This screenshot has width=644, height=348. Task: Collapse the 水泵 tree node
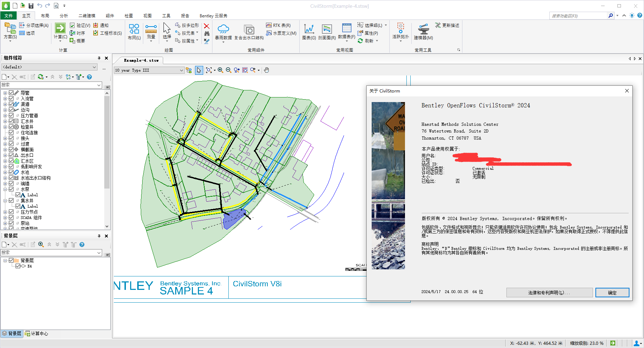point(5,189)
